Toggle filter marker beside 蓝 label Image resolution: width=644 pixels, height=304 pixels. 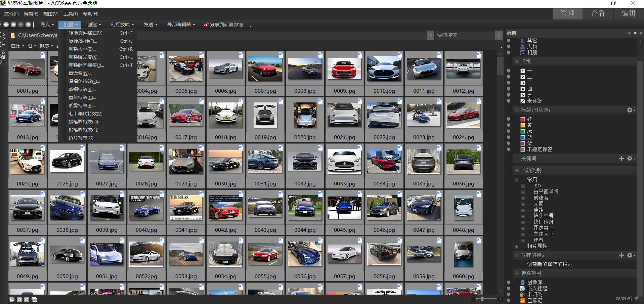pos(509,137)
